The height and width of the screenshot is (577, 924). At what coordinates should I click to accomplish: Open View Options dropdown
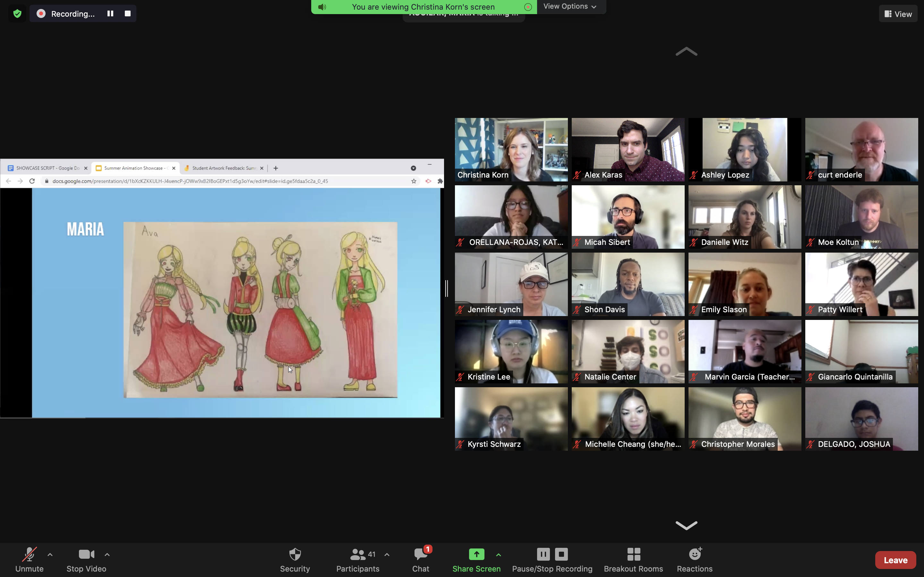[570, 6]
